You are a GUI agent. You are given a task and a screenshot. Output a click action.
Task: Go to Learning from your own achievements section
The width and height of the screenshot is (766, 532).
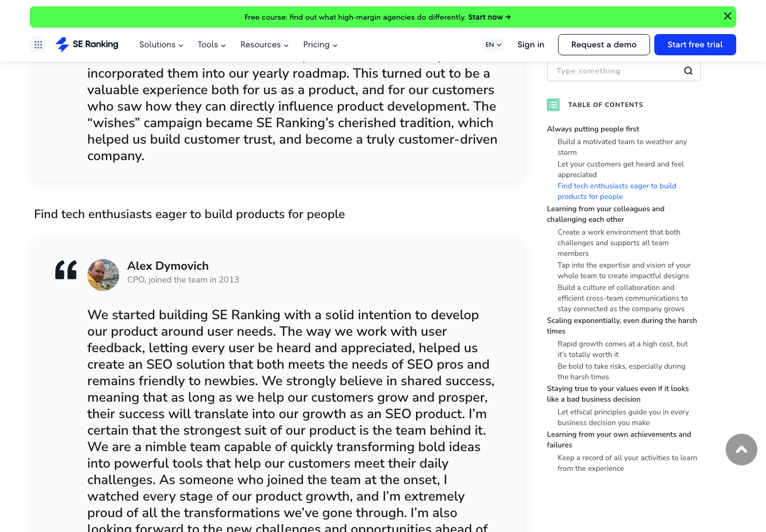pos(619,439)
